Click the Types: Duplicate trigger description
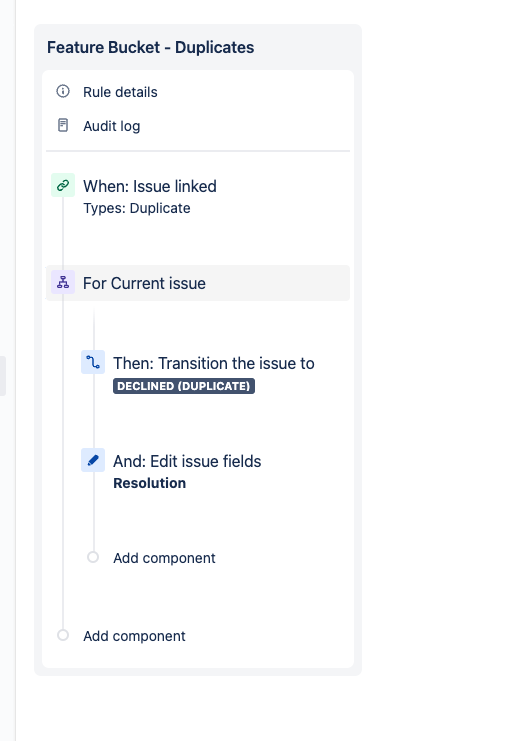This screenshot has width=527, height=741. point(137,208)
